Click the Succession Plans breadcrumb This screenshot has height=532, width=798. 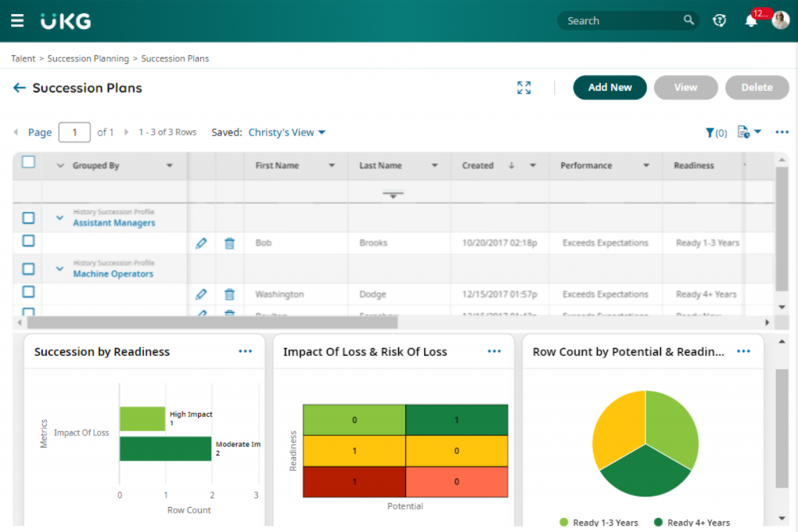[x=175, y=58]
